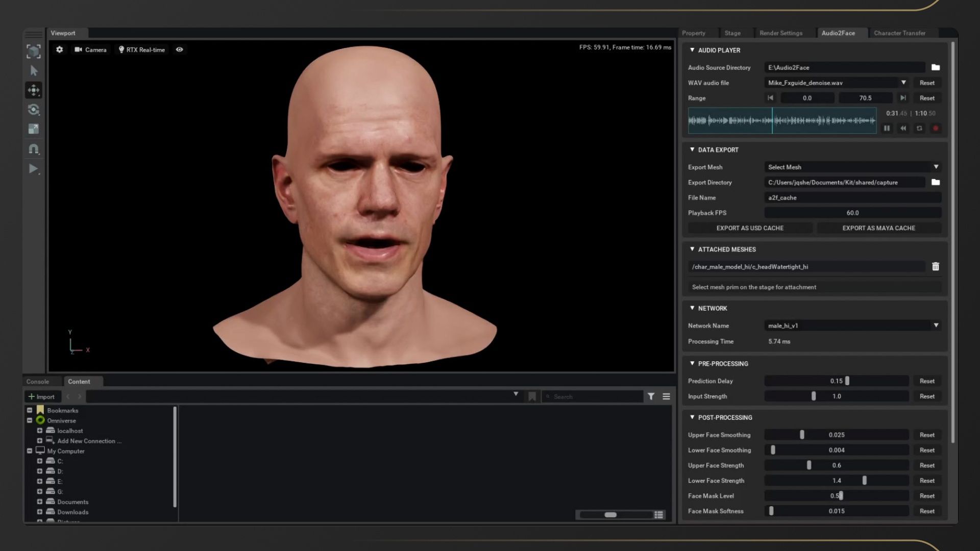The width and height of the screenshot is (980, 551).
Task: Click EXPORT AS USD CACHE
Action: (750, 228)
